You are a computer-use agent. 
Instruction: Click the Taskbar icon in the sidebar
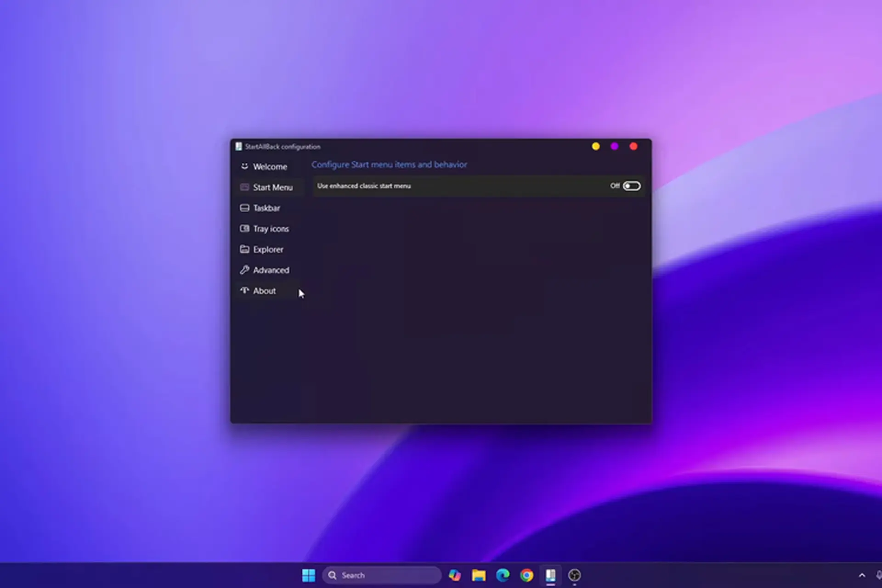click(x=244, y=208)
